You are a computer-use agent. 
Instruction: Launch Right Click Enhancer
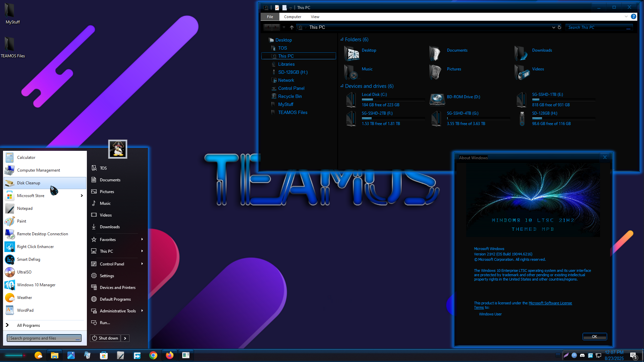45,247
